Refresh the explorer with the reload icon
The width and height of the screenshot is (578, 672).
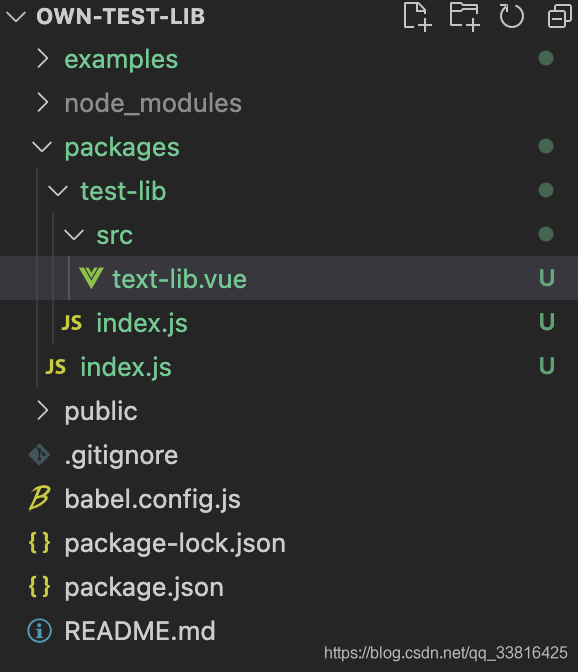pyautogui.click(x=512, y=16)
